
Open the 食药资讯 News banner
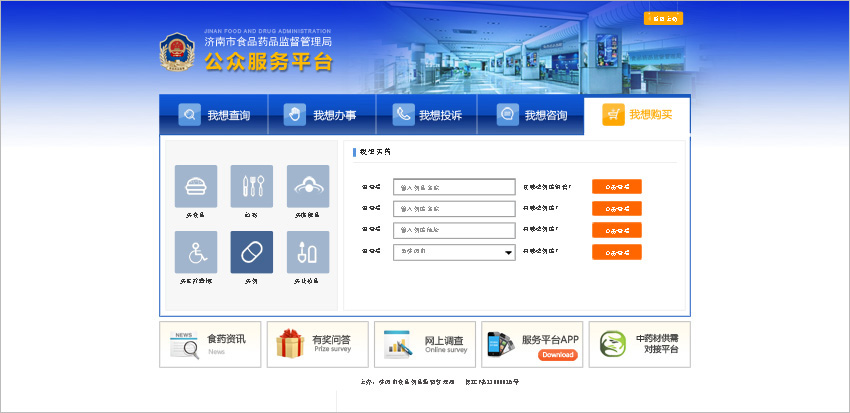210,344
